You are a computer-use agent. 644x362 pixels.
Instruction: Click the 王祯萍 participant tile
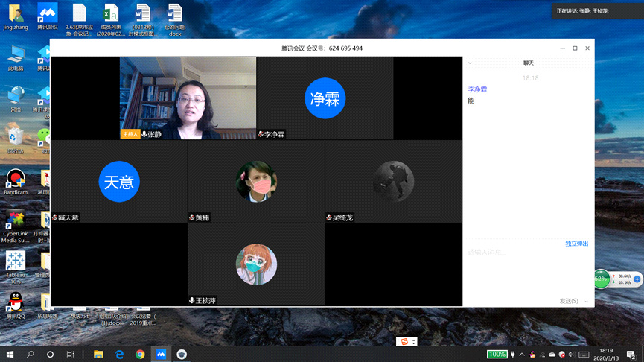[256, 264]
